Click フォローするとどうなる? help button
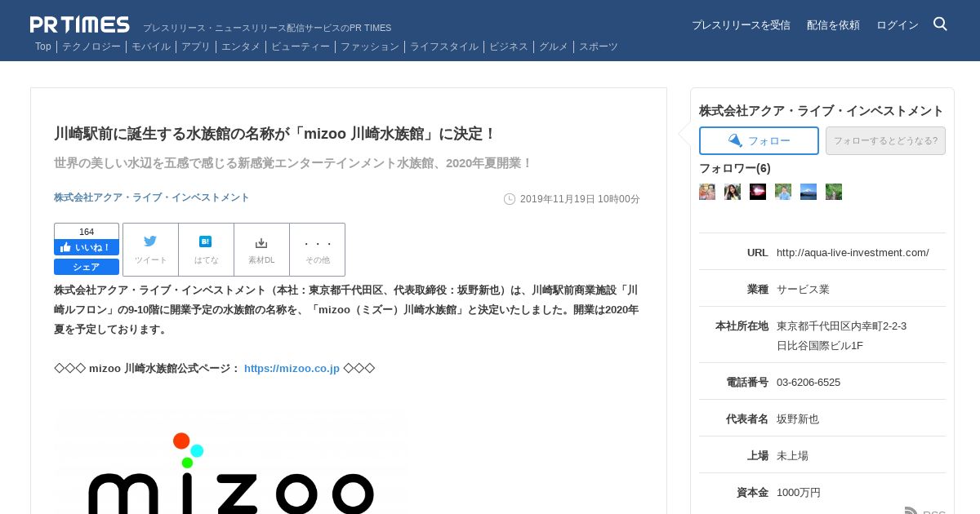Viewport: 980px width, 514px height. [x=885, y=140]
